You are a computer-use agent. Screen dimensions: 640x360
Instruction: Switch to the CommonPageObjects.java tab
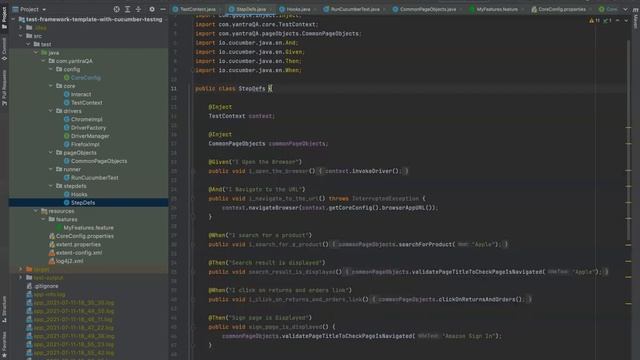tap(428, 9)
